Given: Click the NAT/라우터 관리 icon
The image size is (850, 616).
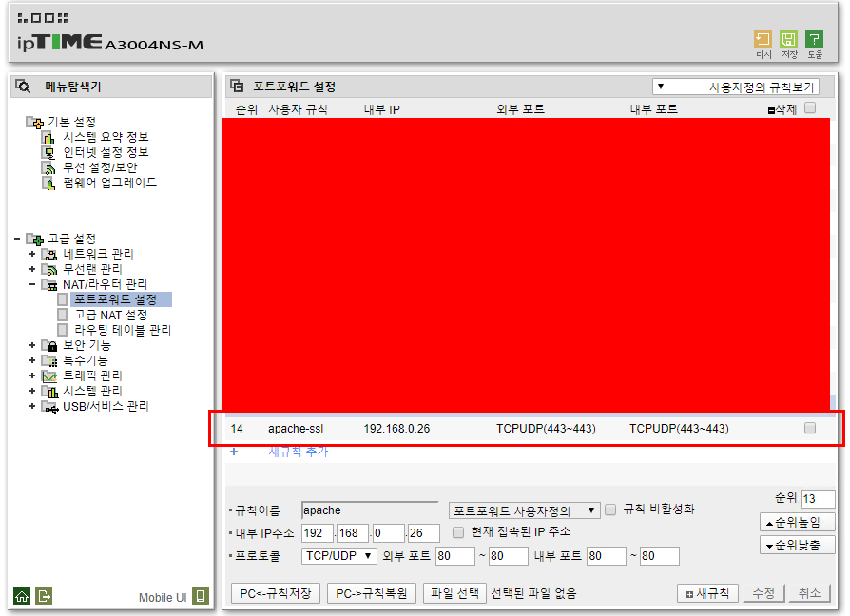Looking at the screenshot, I should click(x=49, y=285).
